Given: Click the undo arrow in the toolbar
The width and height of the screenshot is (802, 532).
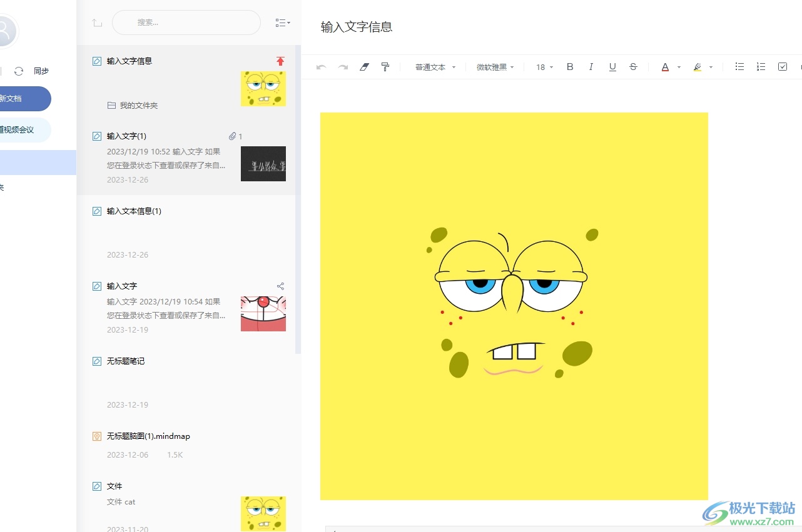Looking at the screenshot, I should (x=321, y=67).
